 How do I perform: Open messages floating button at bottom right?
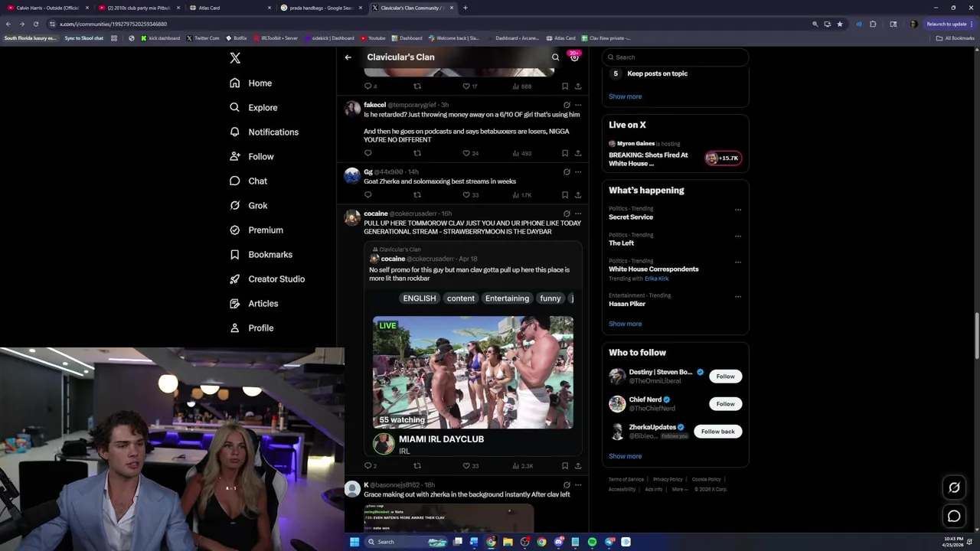coord(954,517)
